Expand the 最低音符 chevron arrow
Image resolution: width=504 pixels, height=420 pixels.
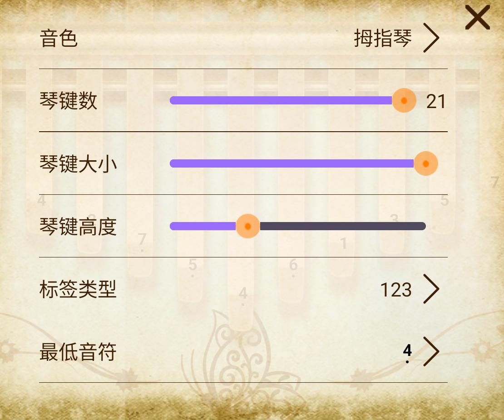pos(431,351)
